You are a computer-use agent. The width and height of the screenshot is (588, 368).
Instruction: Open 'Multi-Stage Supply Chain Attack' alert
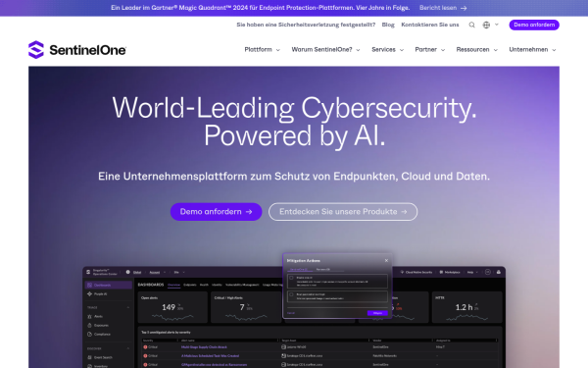204,347
